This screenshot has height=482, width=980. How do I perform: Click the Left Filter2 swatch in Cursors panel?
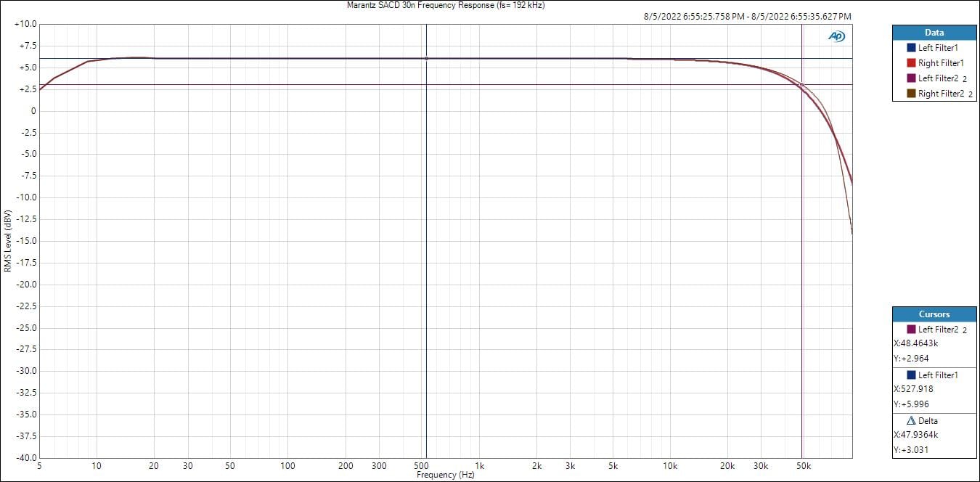[x=911, y=330]
